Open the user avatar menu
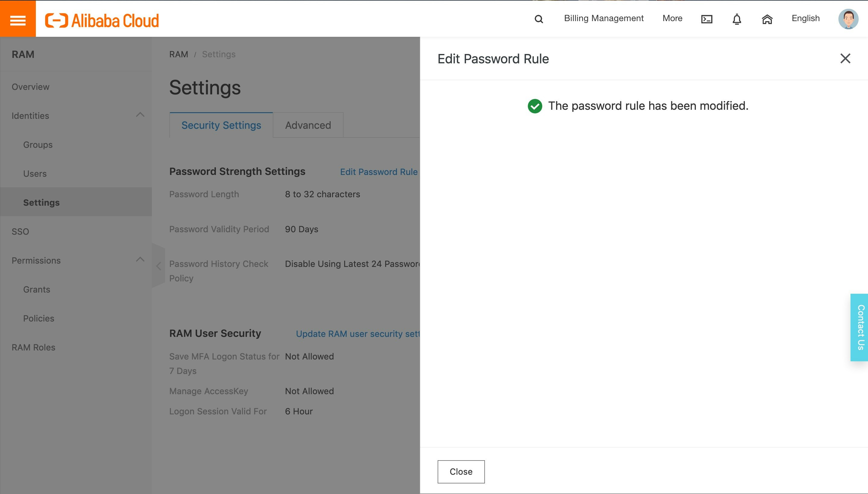This screenshot has width=868, height=494. pos(848,19)
